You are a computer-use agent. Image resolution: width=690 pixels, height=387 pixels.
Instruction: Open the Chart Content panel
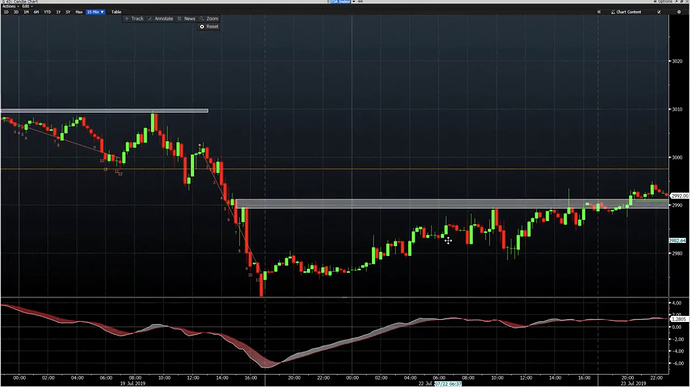626,12
